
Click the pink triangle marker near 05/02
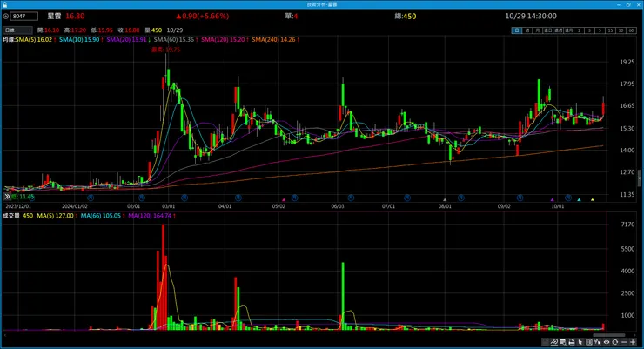pos(284,199)
